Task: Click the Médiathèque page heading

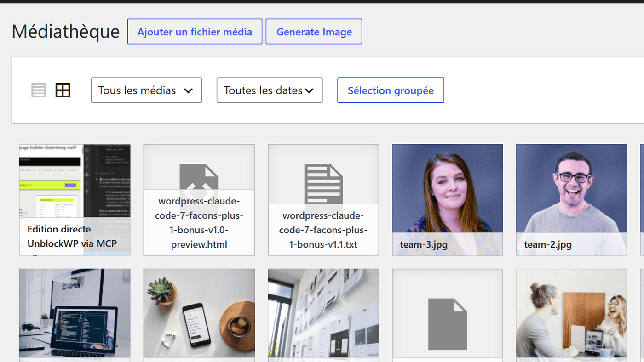Action: coord(66,32)
